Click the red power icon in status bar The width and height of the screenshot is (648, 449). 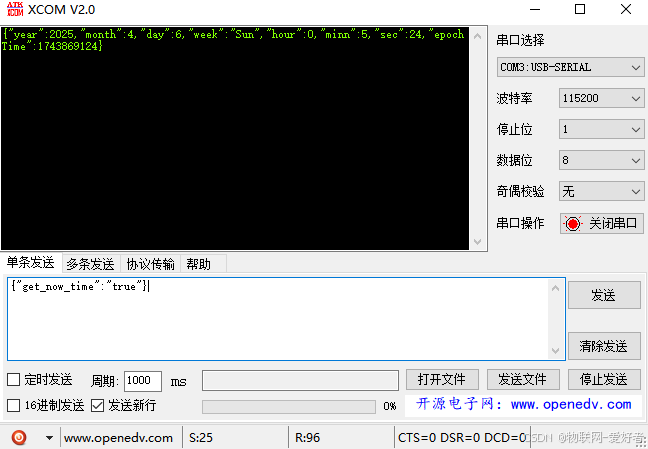(19, 437)
